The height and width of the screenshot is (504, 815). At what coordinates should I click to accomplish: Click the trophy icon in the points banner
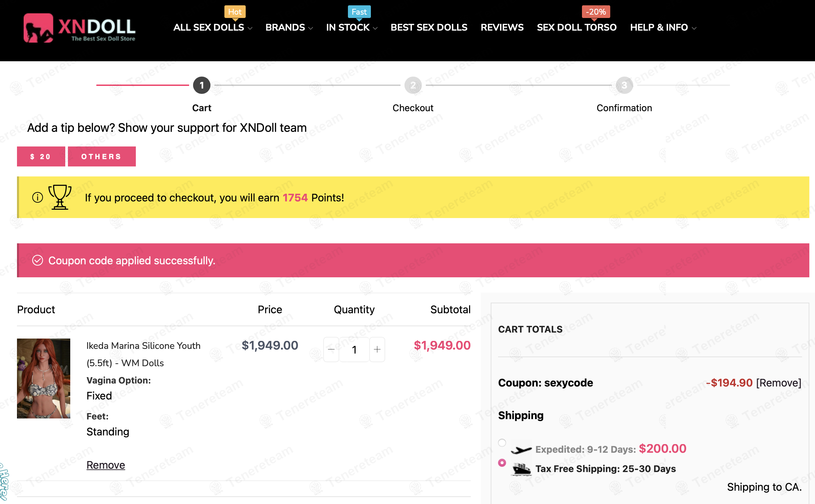pos(60,197)
